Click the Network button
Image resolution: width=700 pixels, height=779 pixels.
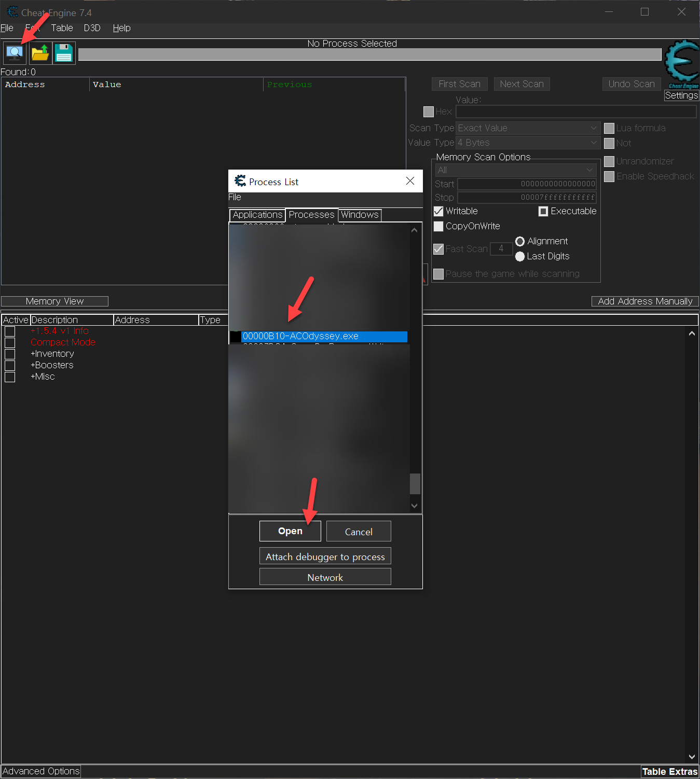[325, 577]
